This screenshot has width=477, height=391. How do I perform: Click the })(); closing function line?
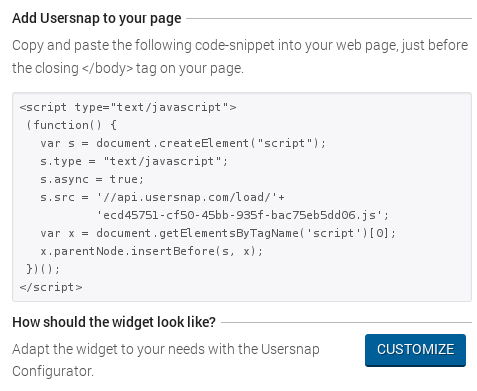click(43, 269)
